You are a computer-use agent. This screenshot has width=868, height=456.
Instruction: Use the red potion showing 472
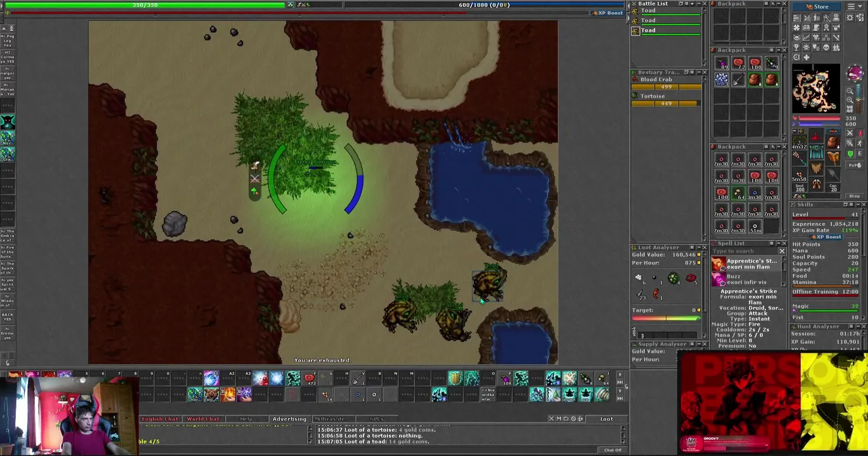coord(310,378)
